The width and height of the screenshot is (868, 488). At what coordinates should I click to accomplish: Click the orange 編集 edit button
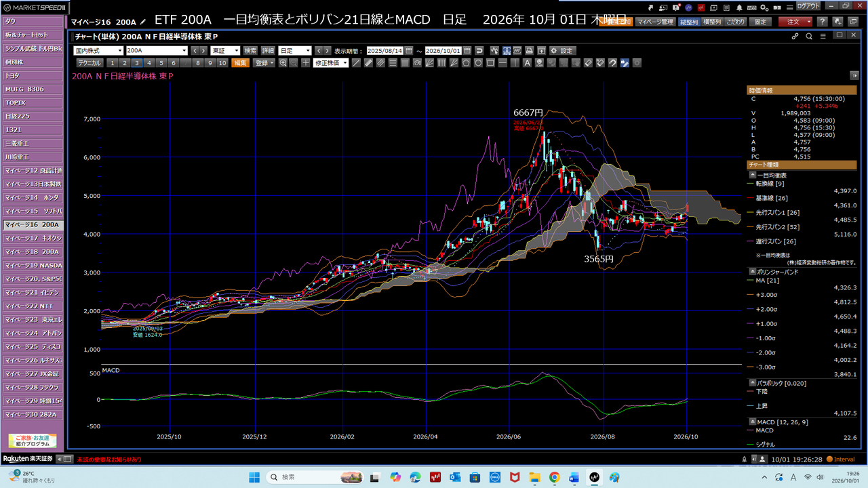coord(241,63)
